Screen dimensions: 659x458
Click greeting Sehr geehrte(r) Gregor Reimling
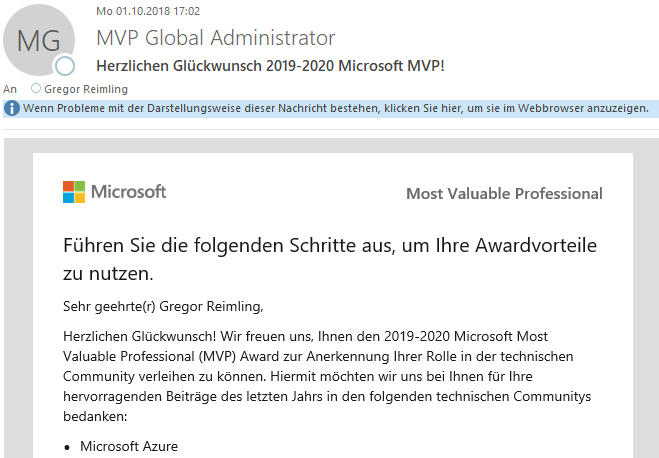point(163,306)
